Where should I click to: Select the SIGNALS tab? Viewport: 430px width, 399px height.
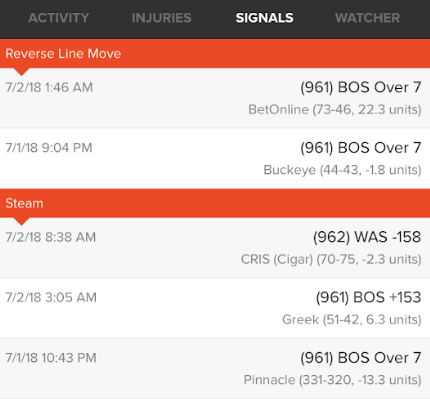(x=264, y=18)
